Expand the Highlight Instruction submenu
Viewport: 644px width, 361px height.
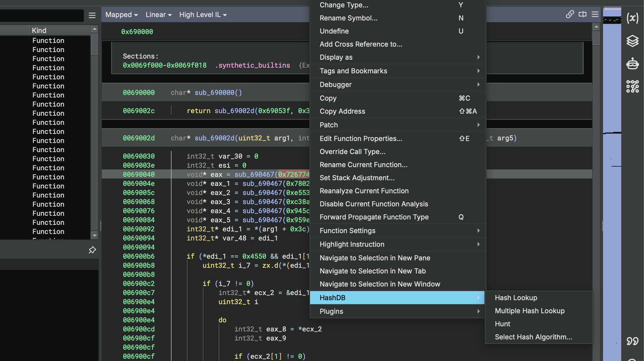pos(398,244)
